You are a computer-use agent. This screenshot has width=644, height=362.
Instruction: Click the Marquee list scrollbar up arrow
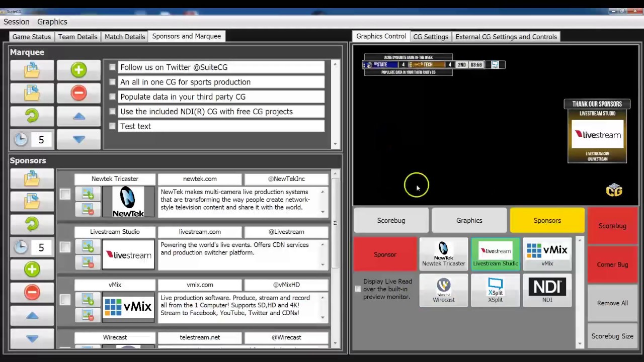(x=335, y=64)
